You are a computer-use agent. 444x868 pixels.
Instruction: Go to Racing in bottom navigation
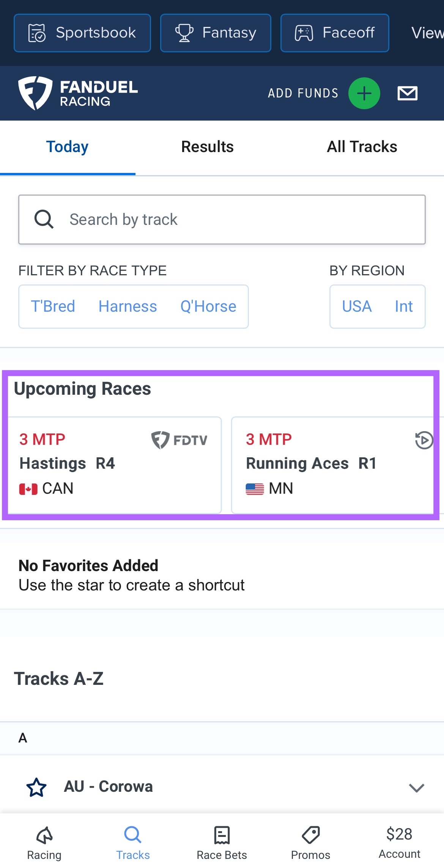click(x=44, y=843)
